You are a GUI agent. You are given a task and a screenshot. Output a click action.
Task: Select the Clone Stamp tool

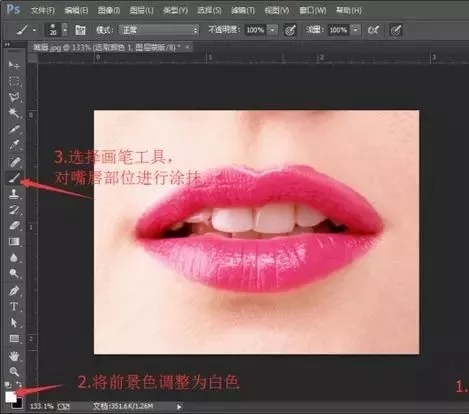[14, 194]
